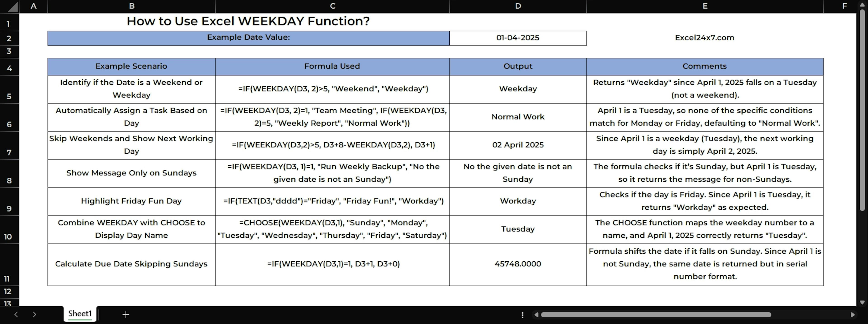Select the 45748.0000 output cell

[518, 264]
